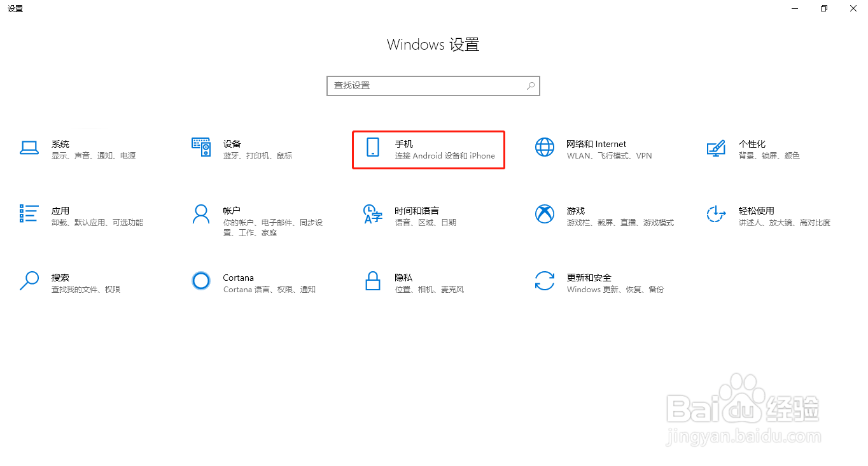Click the 应用 title text
The image size is (868, 466).
click(x=60, y=211)
